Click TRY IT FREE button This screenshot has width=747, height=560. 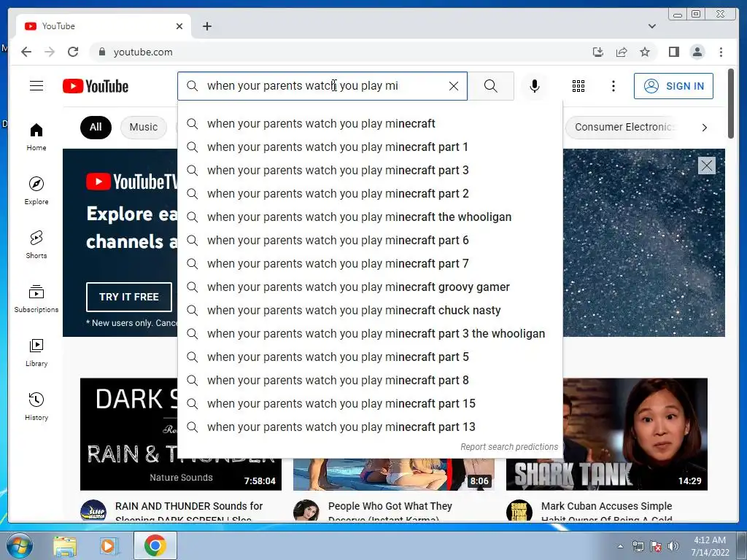128,297
